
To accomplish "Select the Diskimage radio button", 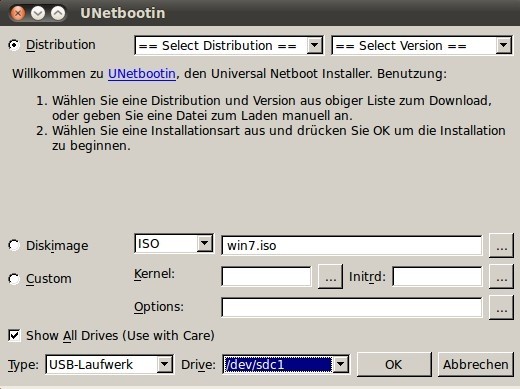I will pyautogui.click(x=14, y=245).
